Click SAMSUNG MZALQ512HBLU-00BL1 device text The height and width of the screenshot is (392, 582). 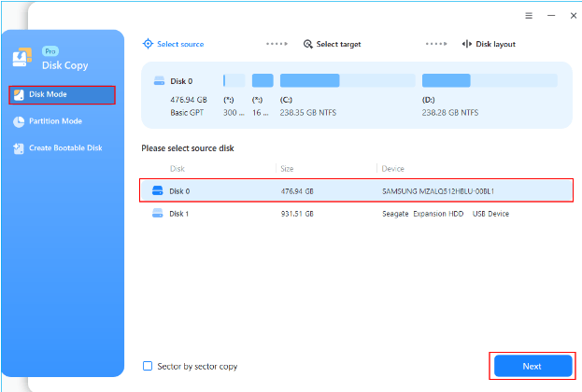point(438,191)
